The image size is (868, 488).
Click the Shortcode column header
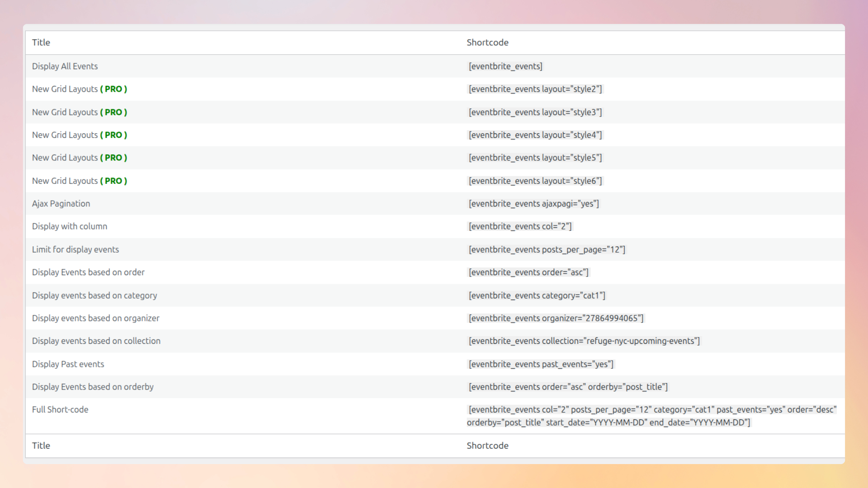coord(487,42)
